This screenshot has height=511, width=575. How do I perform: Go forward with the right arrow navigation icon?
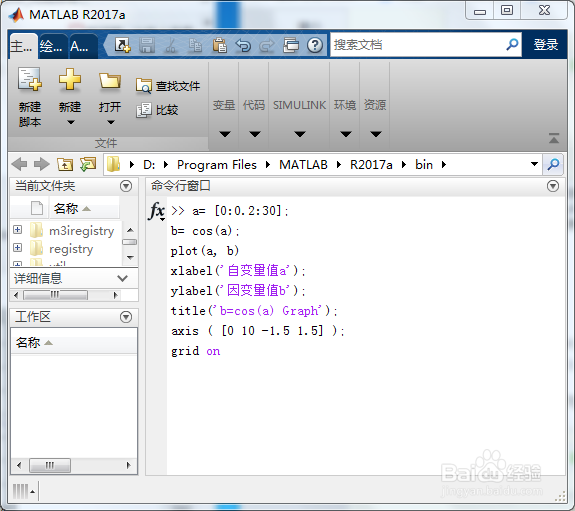click(x=41, y=164)
